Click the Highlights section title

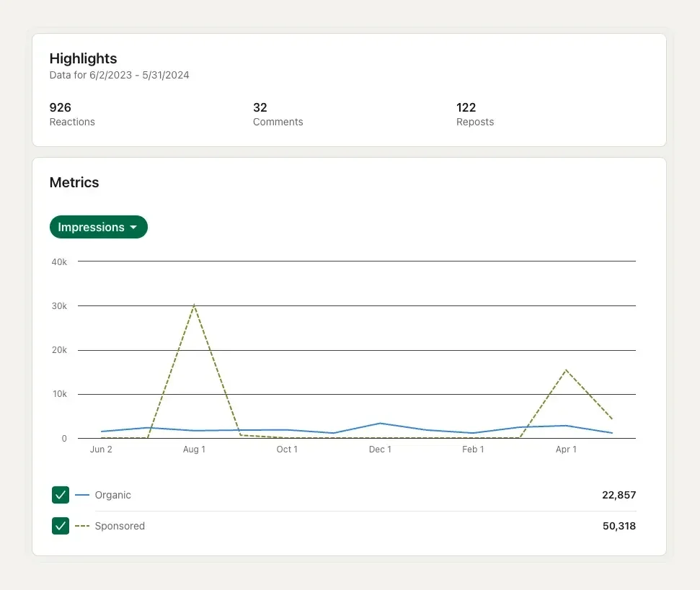pyautogui.click(x=83, y=58)
